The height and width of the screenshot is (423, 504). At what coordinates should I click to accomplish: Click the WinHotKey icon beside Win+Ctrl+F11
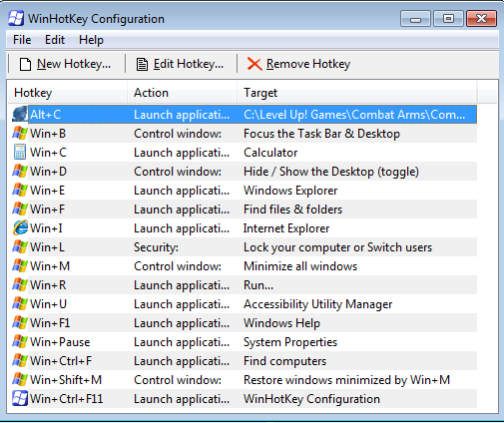(x=20, y=399)
